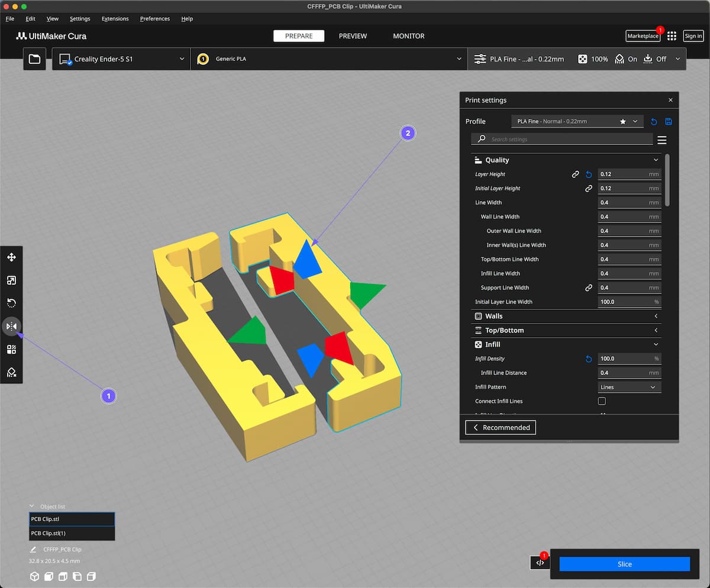Switch to the left side view icon
Viewport: 710px width, 588px height.
tap(77, 576)
